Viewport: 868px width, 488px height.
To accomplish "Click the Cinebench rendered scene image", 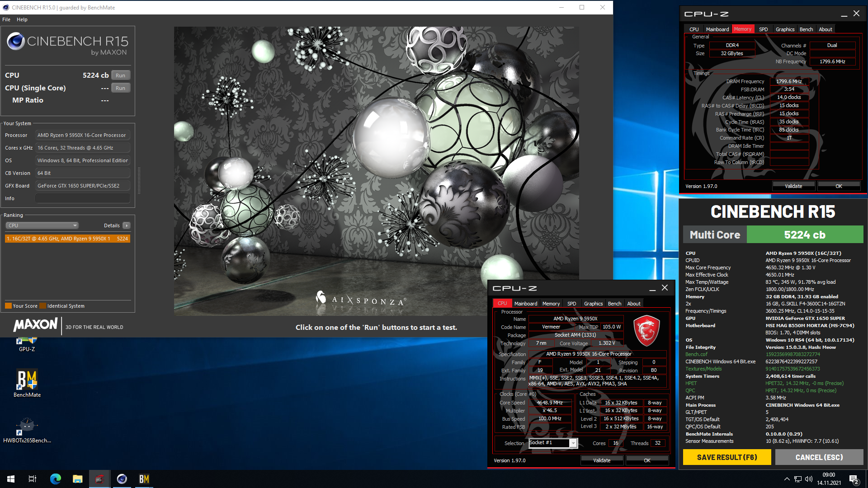I will pyautogui.click(x=376, y=171).
